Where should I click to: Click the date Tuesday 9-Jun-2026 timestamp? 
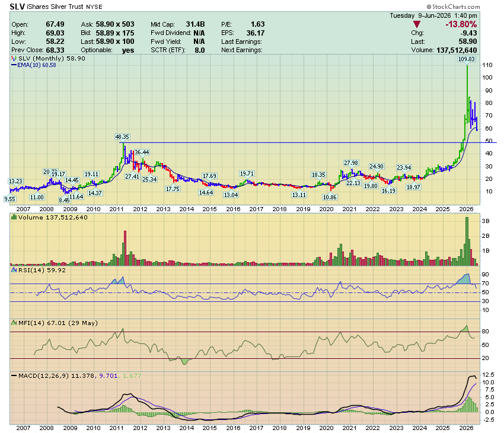pyautogui.click(x=433, y=15)
